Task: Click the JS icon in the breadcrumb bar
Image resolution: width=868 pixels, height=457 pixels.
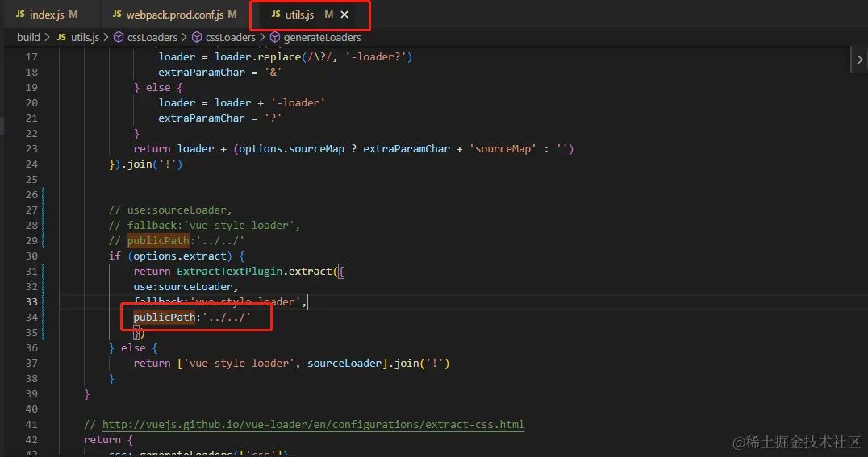Action: pos(61,38)
